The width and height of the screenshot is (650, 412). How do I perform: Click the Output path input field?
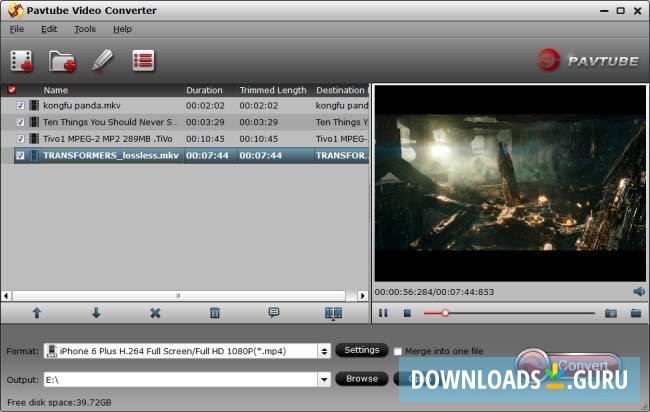click(x=181, y=379)
